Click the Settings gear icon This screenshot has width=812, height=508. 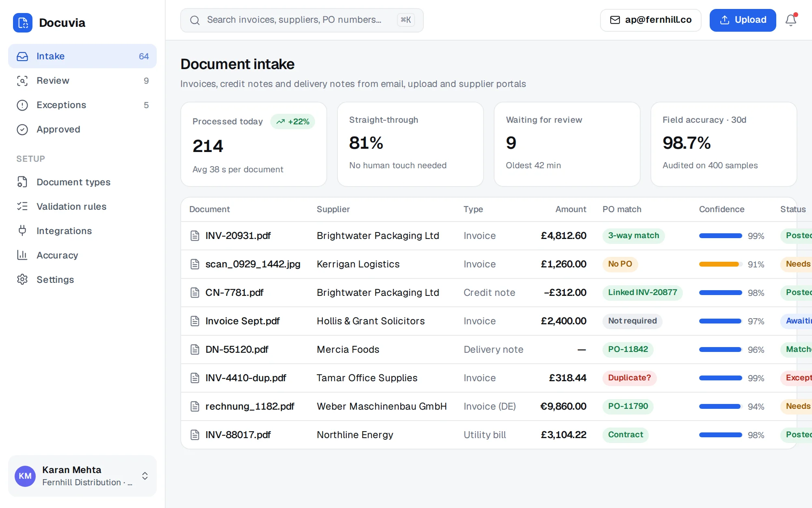tap(22, 280)
